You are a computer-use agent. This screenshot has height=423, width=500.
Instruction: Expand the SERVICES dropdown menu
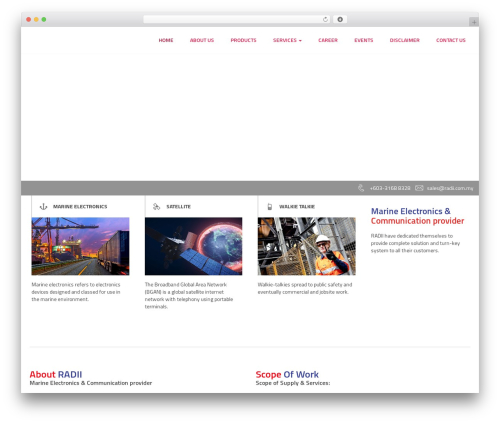[x=287, y=40]
